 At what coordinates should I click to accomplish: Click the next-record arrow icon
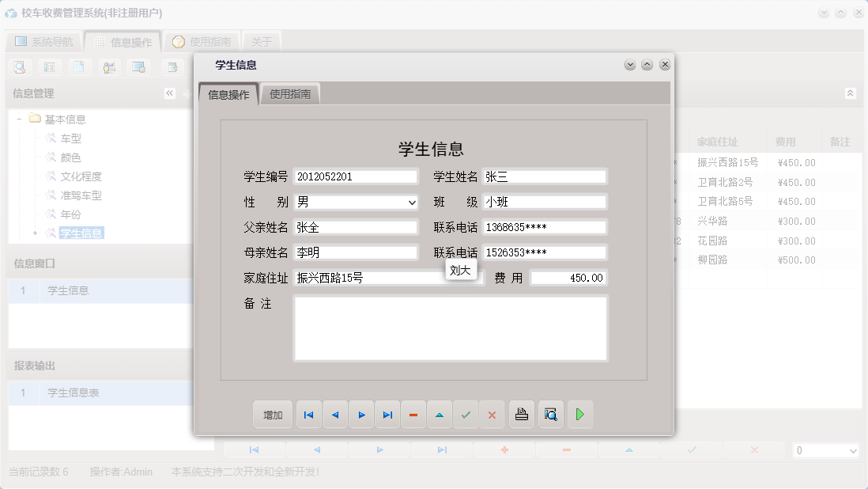point(360,414)
